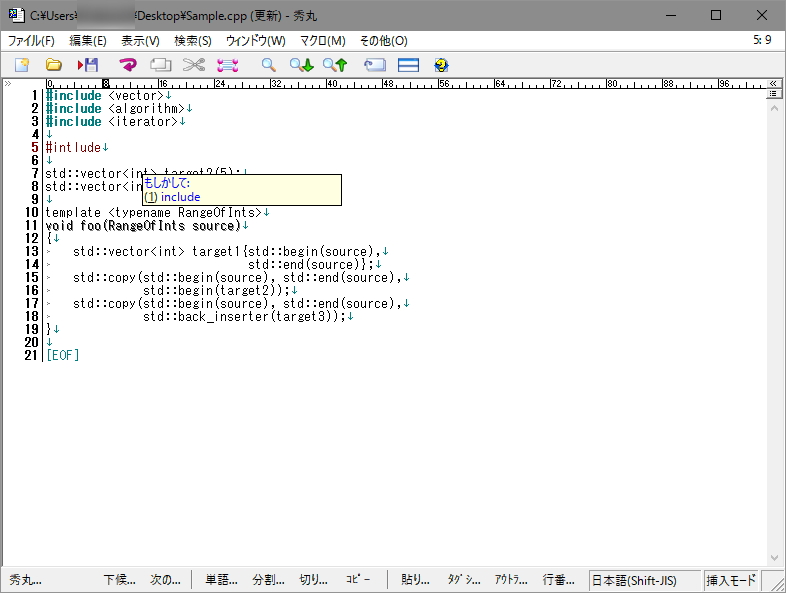The height and width of the screenshot is (593, 786).
Task: Click the grayed copy pages icon
Action: coord(160,65)
